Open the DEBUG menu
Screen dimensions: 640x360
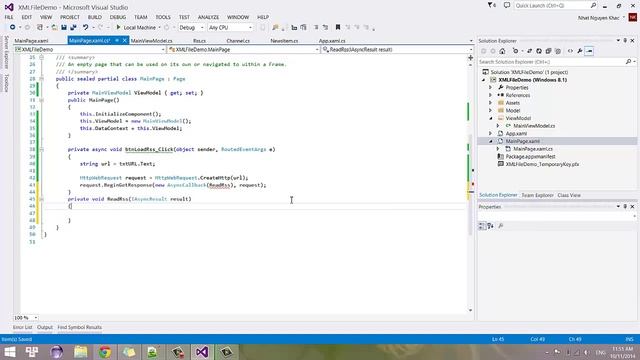point(118,17)
